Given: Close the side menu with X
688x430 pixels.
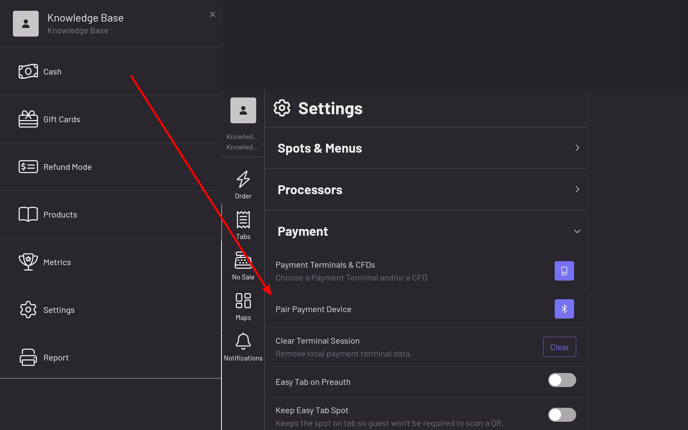Looking at the screenshot, I should point(212,15).
